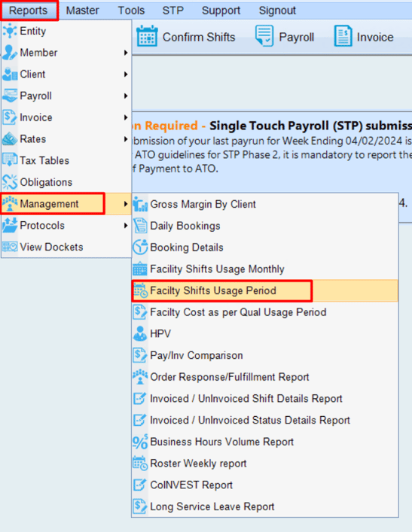
Task: Open the Tools menu
Action: tap(131, 11)
